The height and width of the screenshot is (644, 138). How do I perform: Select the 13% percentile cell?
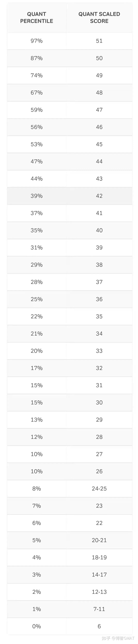(37, 420)
